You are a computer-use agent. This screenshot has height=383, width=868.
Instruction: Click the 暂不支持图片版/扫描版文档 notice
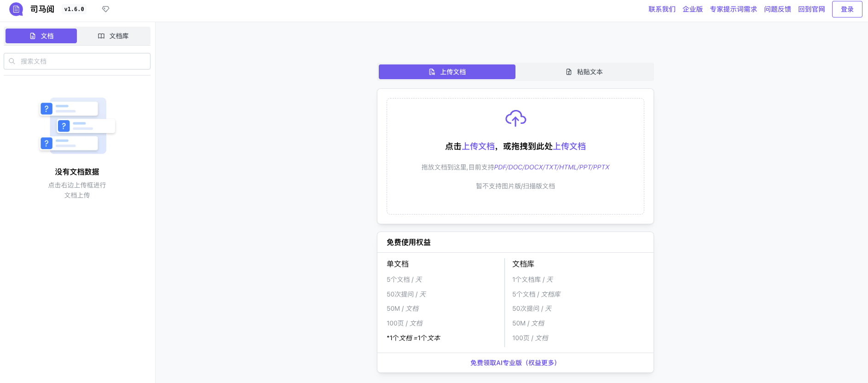[515, 186]
